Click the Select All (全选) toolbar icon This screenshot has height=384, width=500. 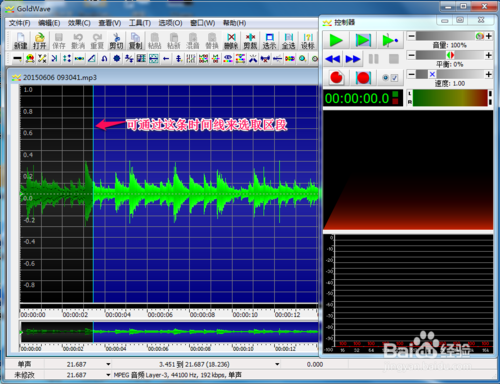288,41
